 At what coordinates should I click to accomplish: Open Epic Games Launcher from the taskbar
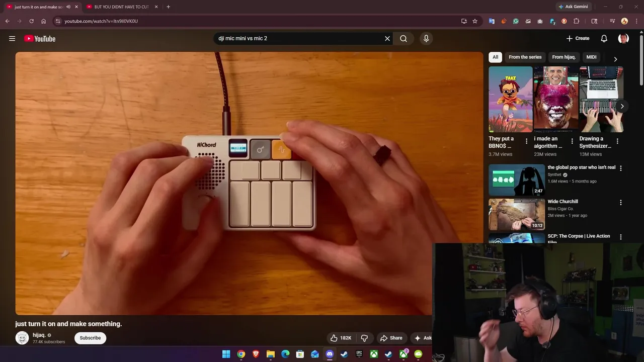tap(359, 354)
